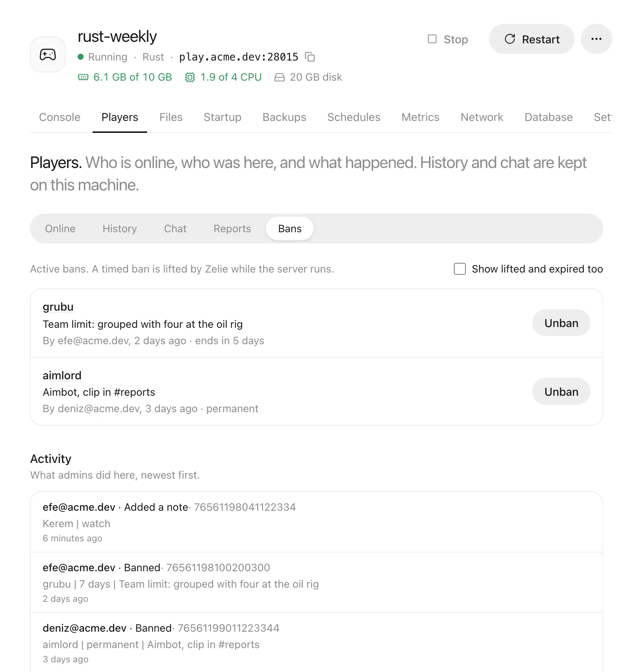642x672 pixels.
Task: Click the CPU usage chip icon
Action: pos(190,77)
